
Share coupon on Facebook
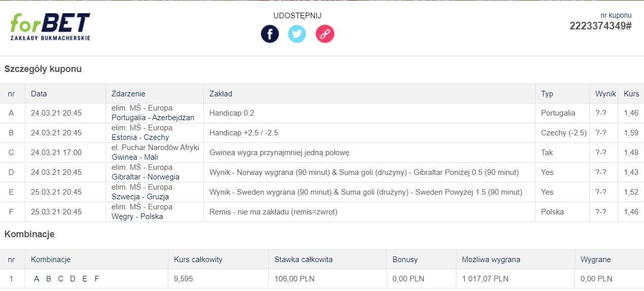click(270, 34)
